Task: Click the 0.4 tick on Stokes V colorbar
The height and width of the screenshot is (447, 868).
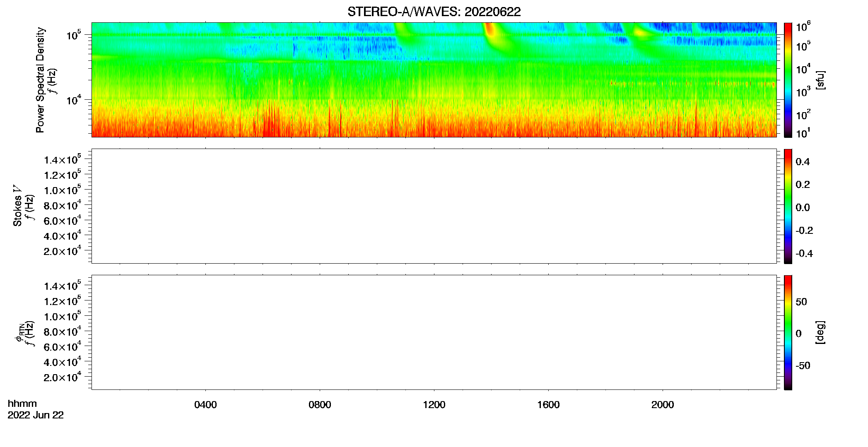Action: 803,162
